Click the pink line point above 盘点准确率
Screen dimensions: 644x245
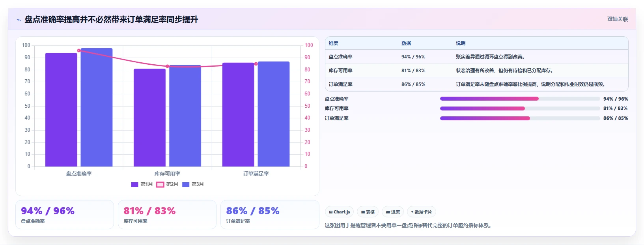(79, 50)
